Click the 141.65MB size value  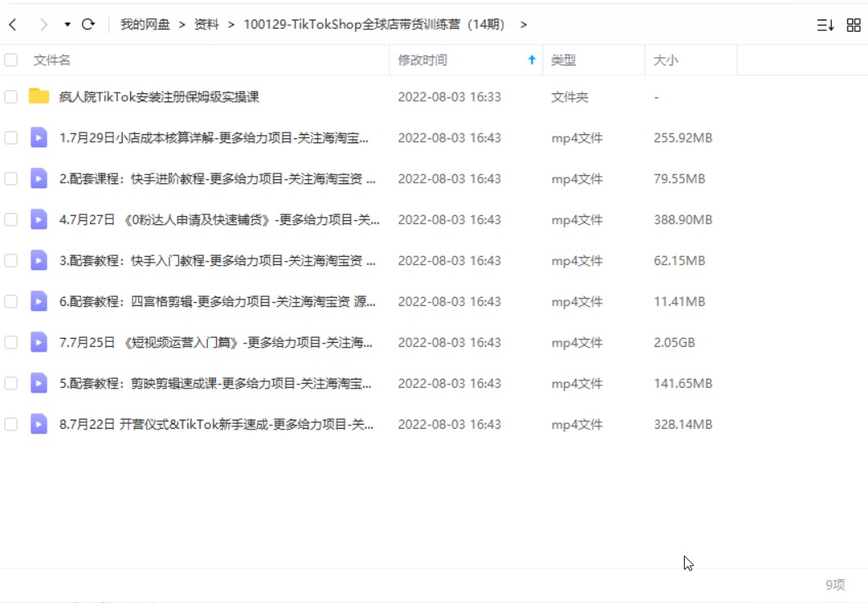click(x=682, y=384)
